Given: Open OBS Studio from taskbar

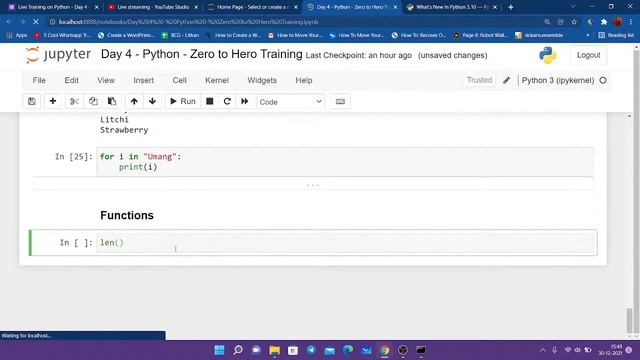Looking at the screenshot, I should [403, 350].
